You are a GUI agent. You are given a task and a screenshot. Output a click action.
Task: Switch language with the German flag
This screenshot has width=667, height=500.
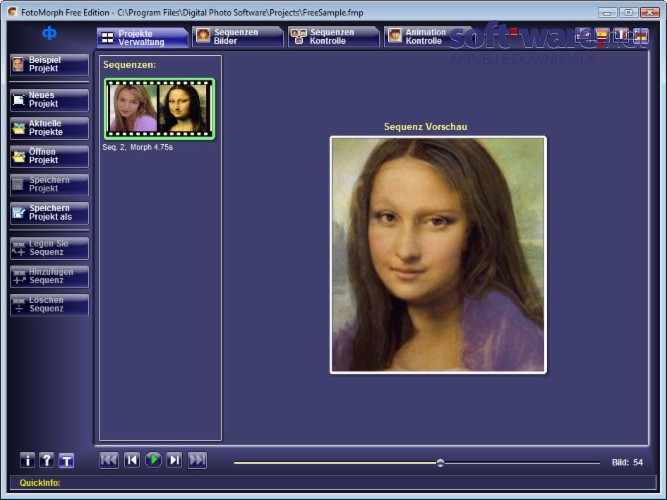click(641, 35)
